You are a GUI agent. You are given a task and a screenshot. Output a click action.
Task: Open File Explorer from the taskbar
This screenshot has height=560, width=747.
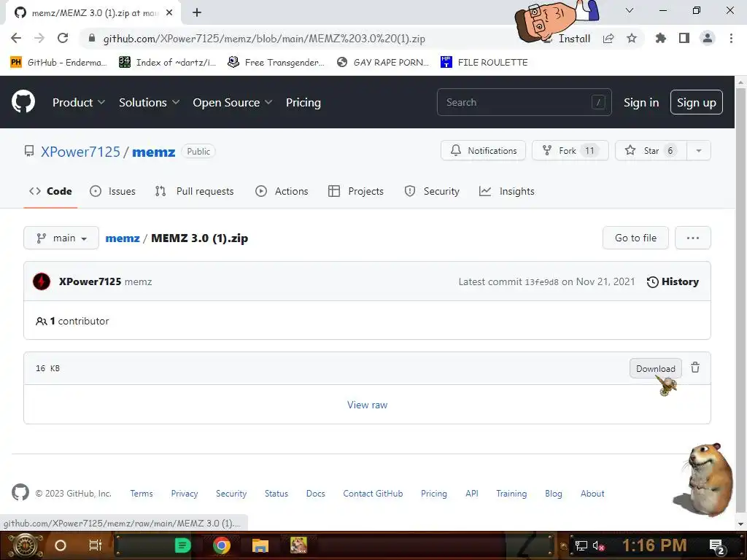tap(260, 545)
